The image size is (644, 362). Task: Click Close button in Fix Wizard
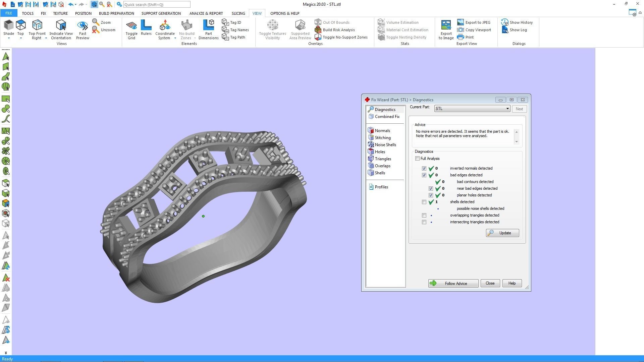pos(490,284)
